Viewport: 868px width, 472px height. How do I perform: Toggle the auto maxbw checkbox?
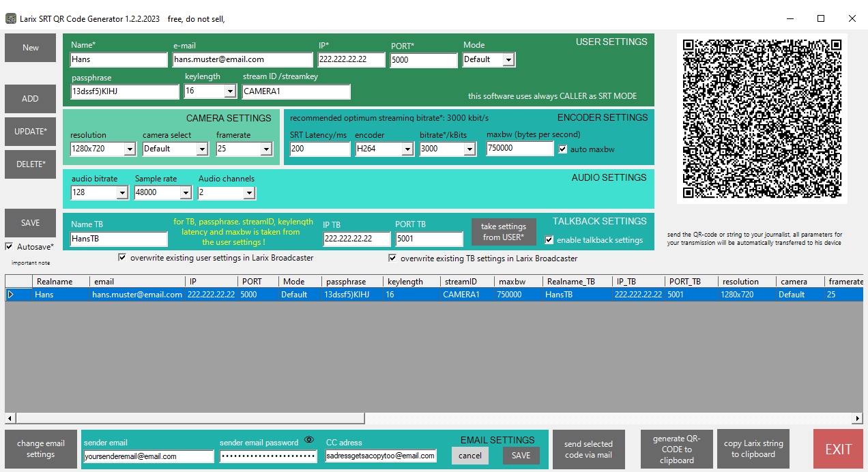pyautogui.click(x=563, y=149)
